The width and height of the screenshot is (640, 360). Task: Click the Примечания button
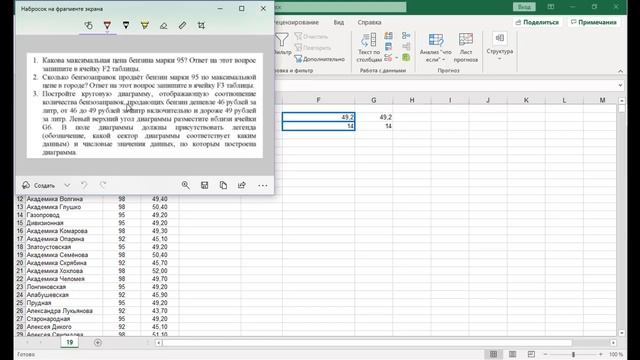[594, 22]
